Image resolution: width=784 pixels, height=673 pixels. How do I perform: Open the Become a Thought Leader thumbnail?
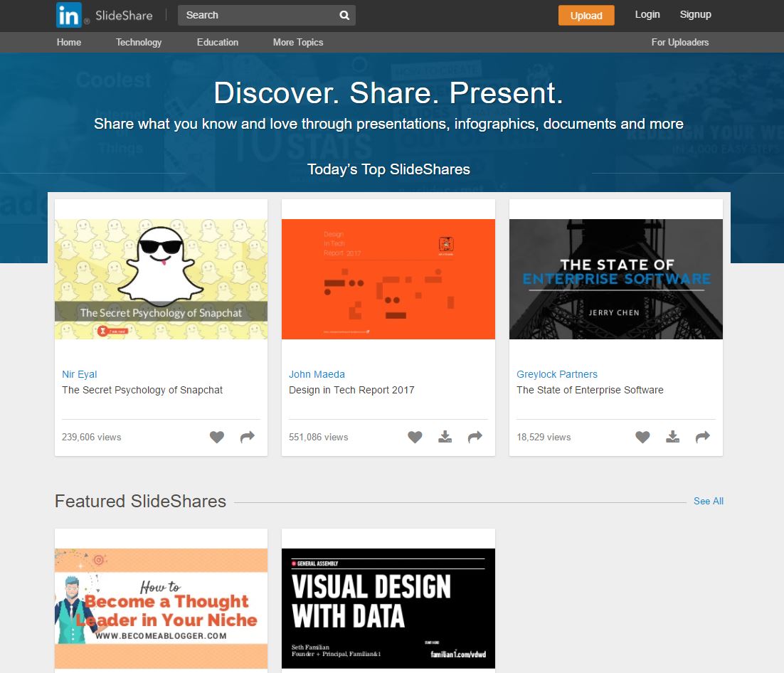point(161,608)
